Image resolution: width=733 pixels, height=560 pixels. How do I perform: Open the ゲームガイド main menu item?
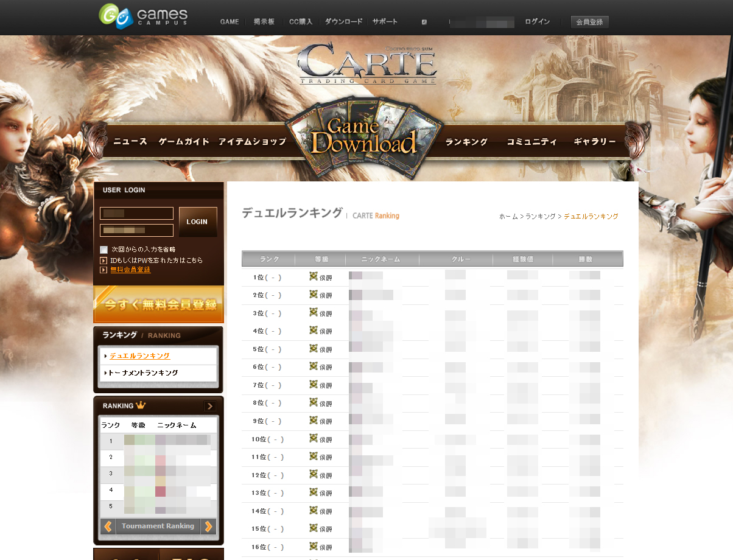pos(184,141)
